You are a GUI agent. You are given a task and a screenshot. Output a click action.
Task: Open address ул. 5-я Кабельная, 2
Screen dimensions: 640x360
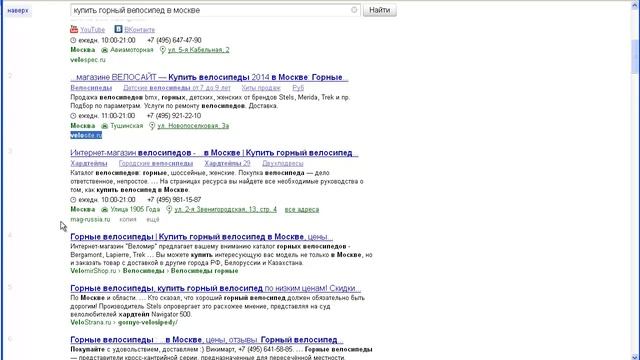[198, 50]
